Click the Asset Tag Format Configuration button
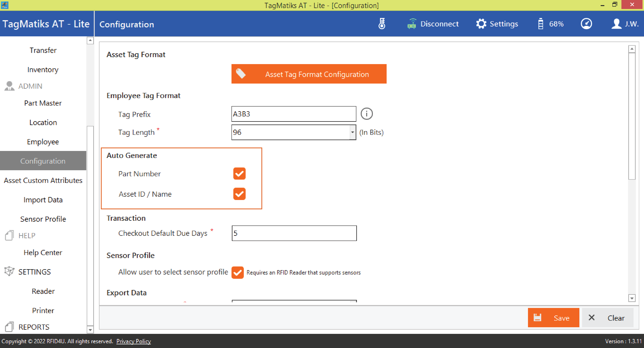The height and width of the screenshot is (348, 644). [309, 74]
